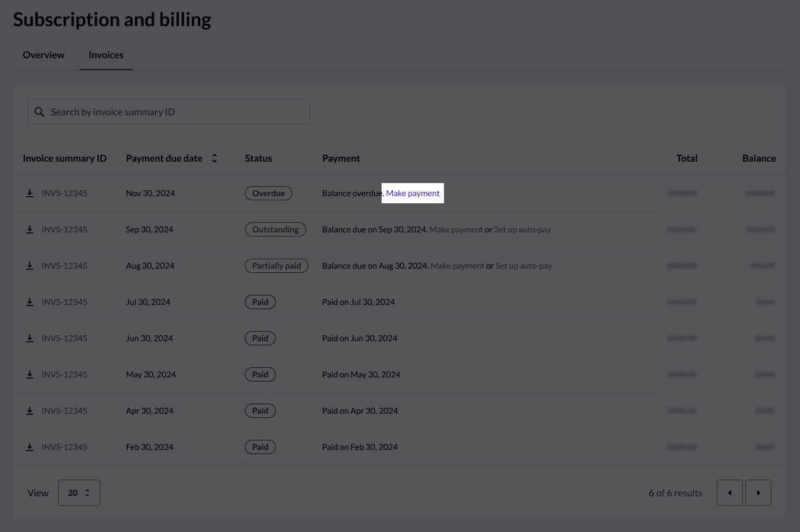
Task: Click Make payment for Sep 30 invoice
Action: [456, 229]
